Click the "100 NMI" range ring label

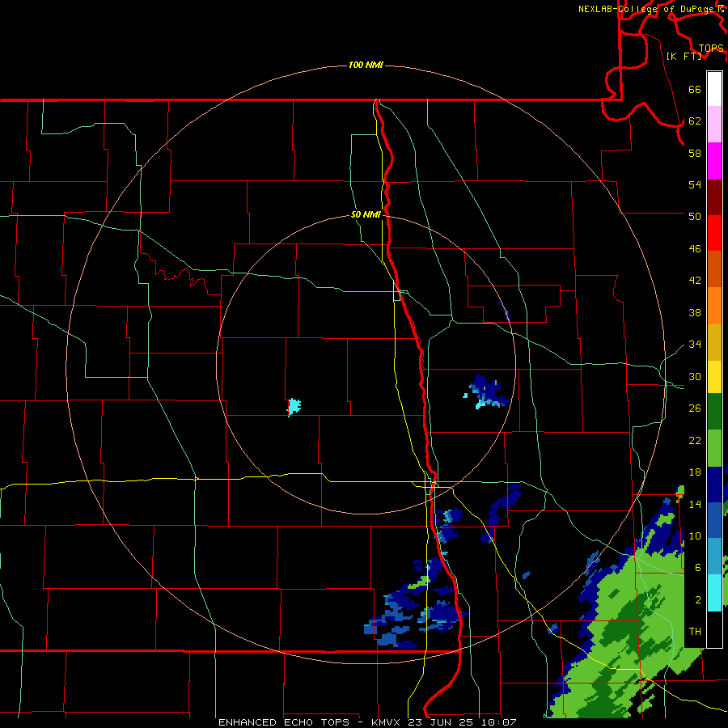point(366,65)
